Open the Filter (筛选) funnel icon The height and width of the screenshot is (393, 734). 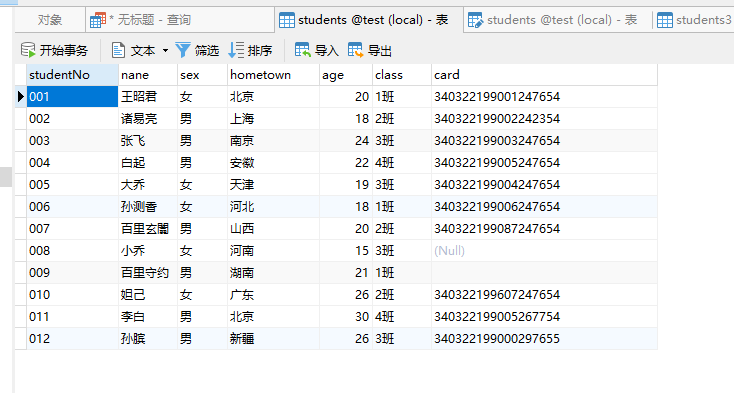click(183, 50)
